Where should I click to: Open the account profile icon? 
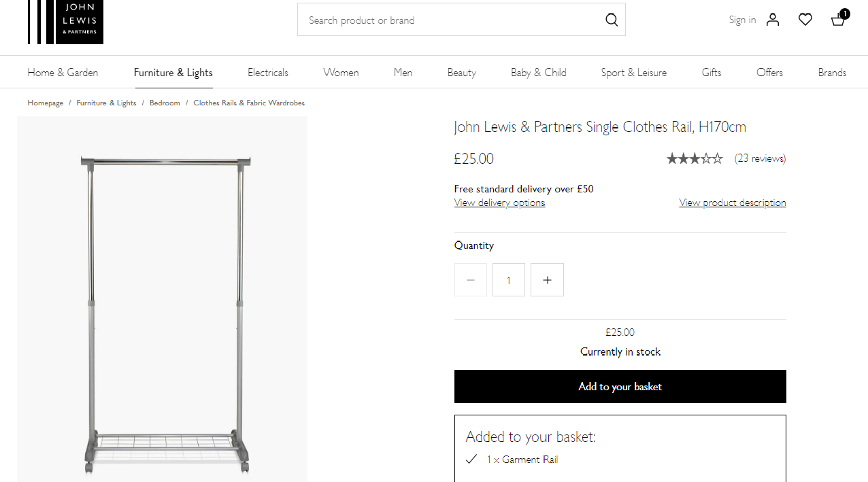click(x=773, y=20)
